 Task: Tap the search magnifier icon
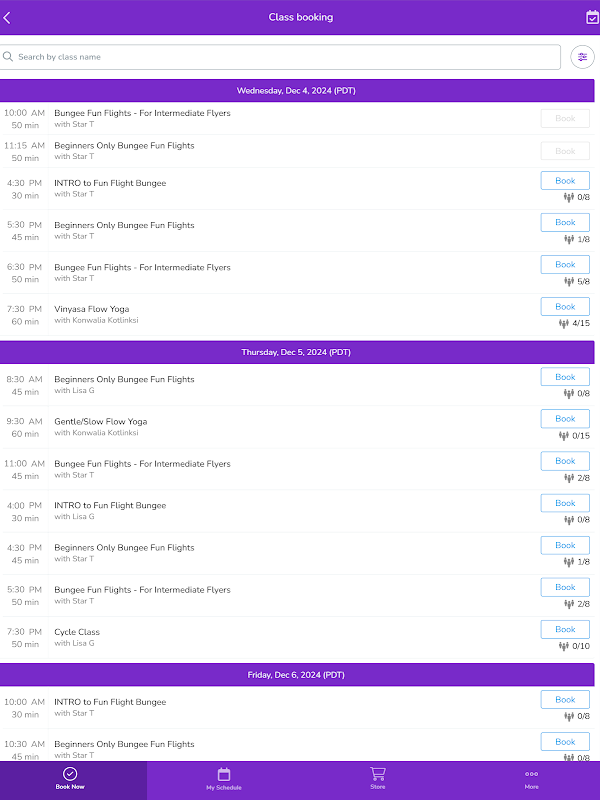coord(9,57)
